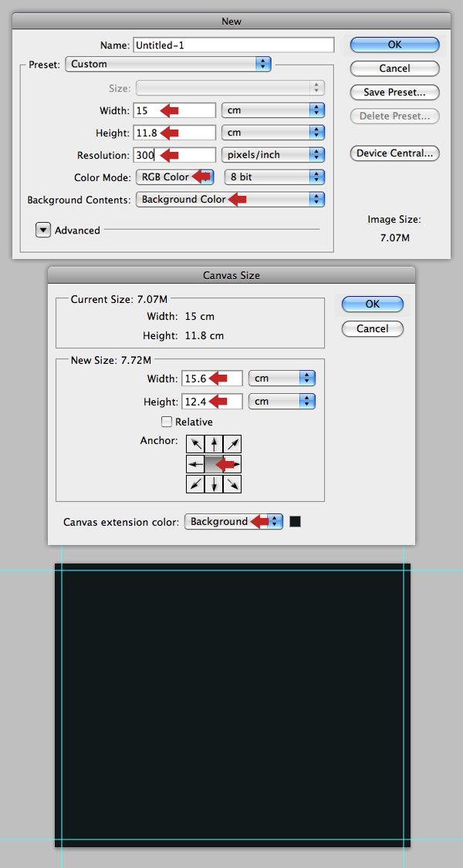The image size is (463, 868).
Task: Open the pixels/inch resolution unit dropdown
Action: pos(273,155)
